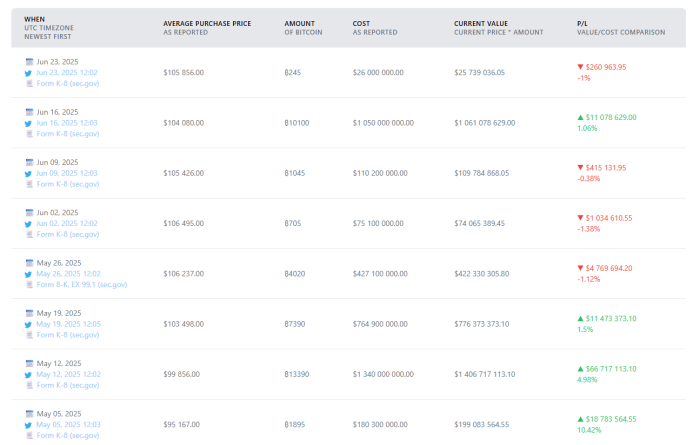Viewport: 700px width, 445px height.
Task: Click the Average Purchase Price column header
Action: coord(209,21)
